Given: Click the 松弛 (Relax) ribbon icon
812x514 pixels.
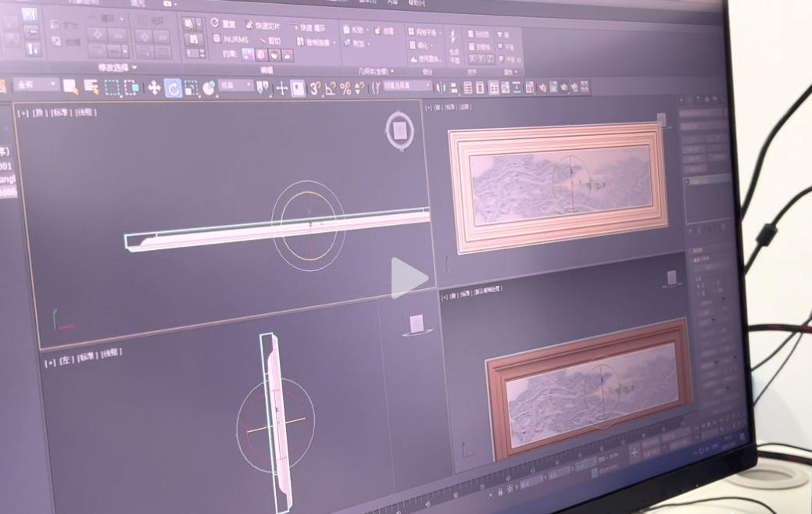Looking at the screenshot, I should pyautogui.click(x=346, y=30).
